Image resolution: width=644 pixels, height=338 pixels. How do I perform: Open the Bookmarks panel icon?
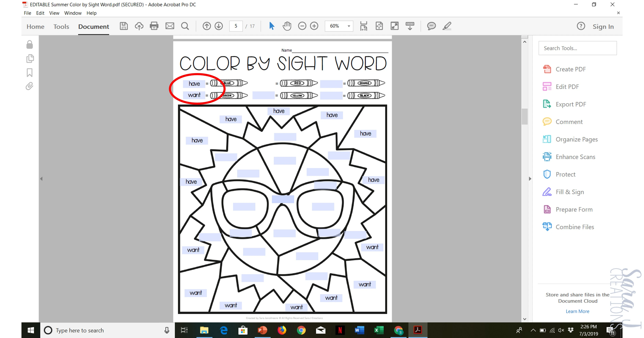[x=30, y=73]
